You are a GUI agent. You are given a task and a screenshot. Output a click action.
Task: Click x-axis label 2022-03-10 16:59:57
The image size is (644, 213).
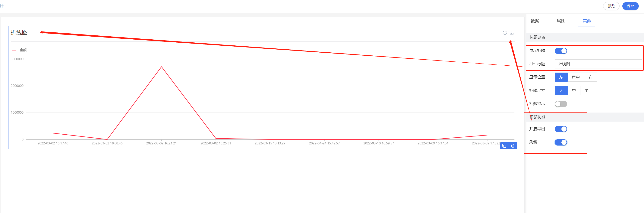(378, 143)
